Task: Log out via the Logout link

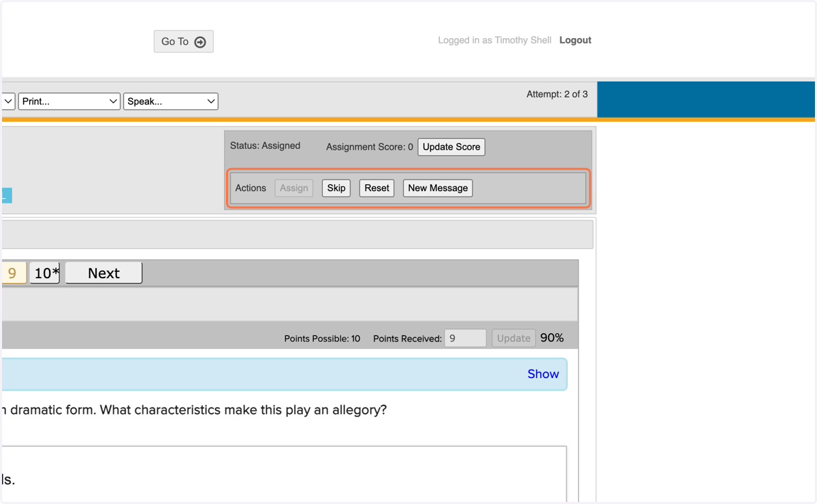Action: [x=575, y=40]
